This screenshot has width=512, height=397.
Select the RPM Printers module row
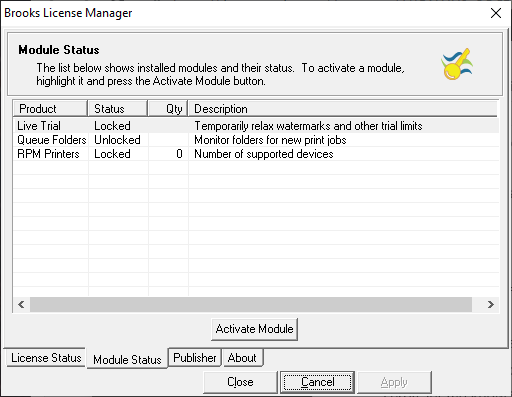(x=256, y=154)
